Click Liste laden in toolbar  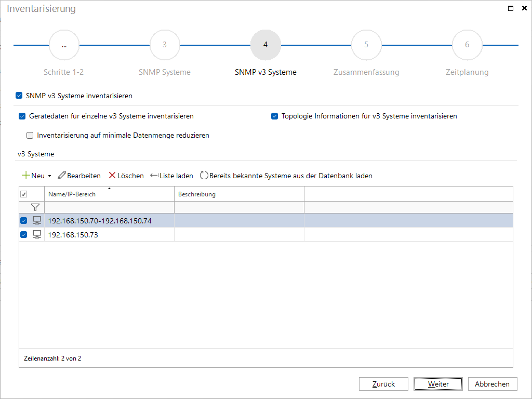(x=171, y=176)
